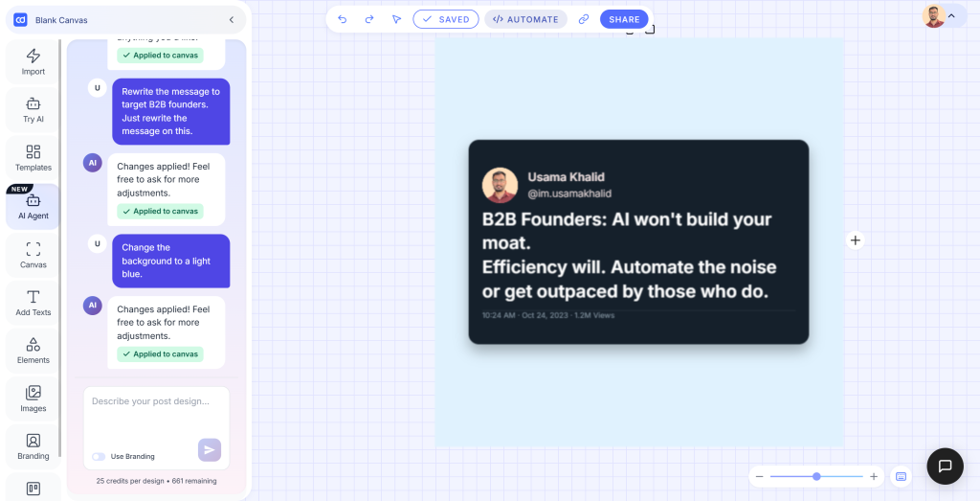Click the Blank Canvas title
The image size is (980, 501).
61,20
